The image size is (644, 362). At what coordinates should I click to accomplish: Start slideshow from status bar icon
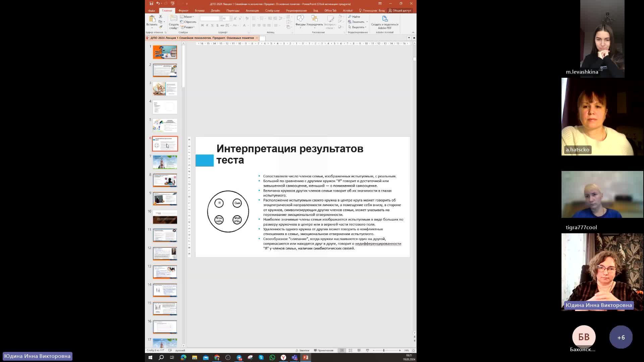point(368,350)
